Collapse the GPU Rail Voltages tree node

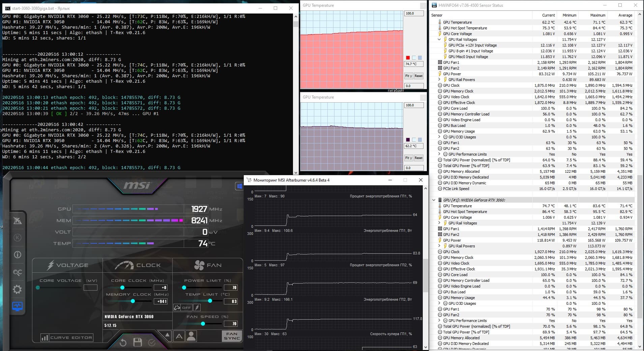click(x=439, y=39)
